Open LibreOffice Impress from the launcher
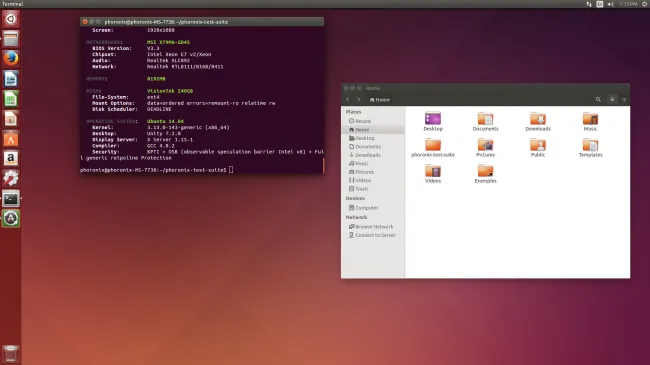 [11, 119]
